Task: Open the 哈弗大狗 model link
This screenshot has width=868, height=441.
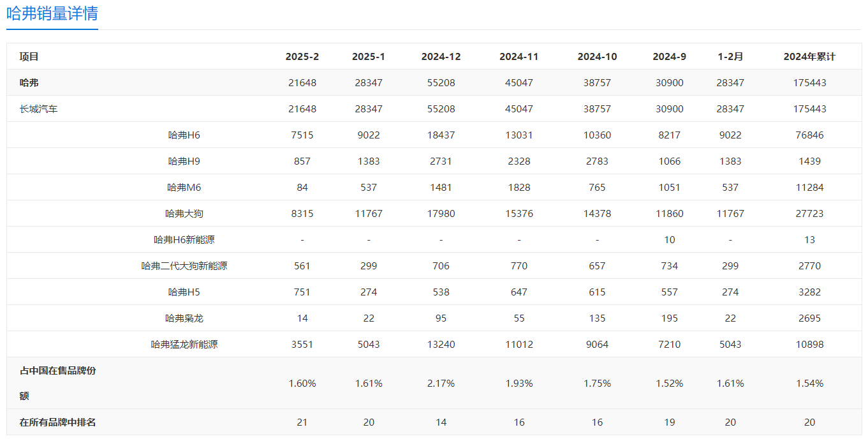Action: tap(184, 214)
